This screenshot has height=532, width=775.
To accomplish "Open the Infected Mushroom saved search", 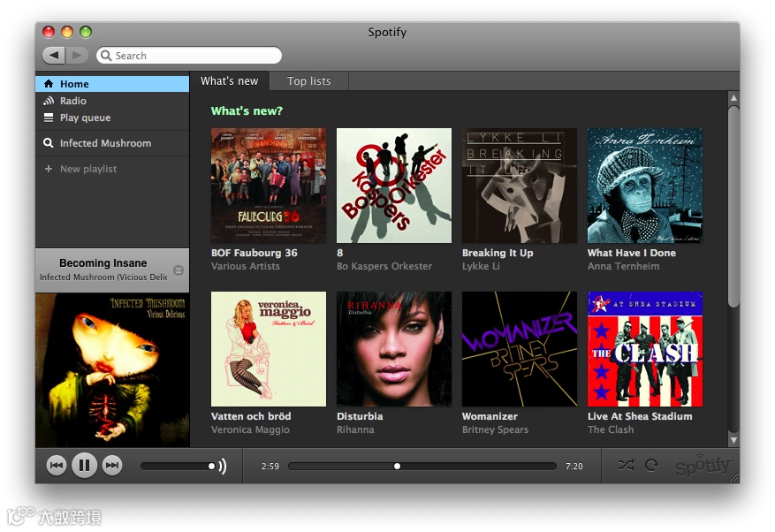I will click(x=112, y=143).
